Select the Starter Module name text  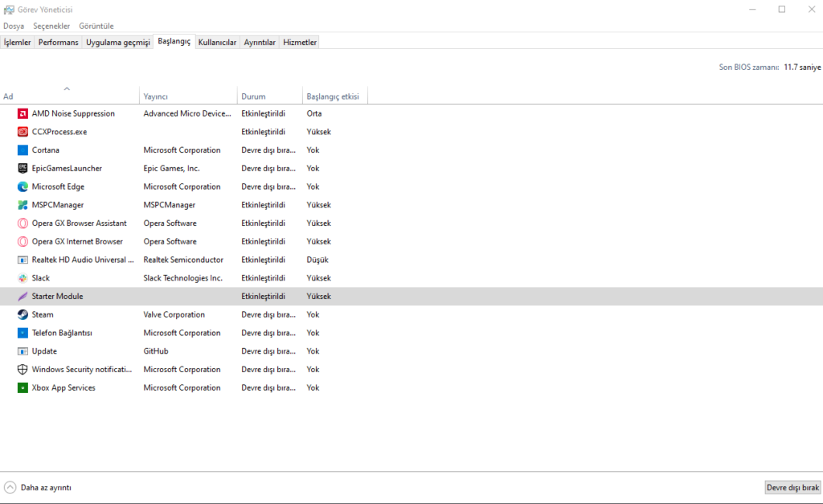[57, 296]
